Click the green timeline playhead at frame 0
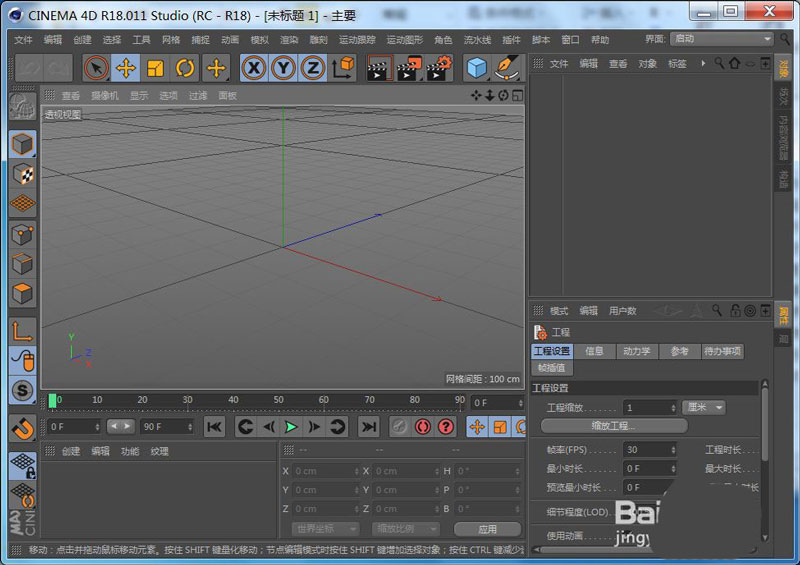Screen dimensions: 800x565 click(x=52, y=401)
